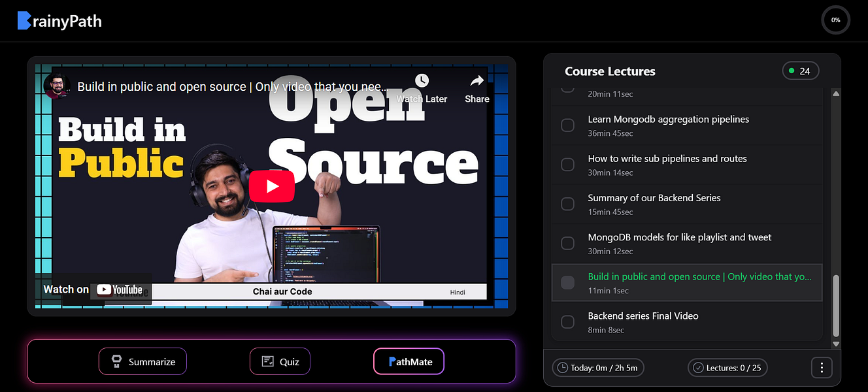
Task: Open the three-dot more options menu
Action: click(822, 368)
